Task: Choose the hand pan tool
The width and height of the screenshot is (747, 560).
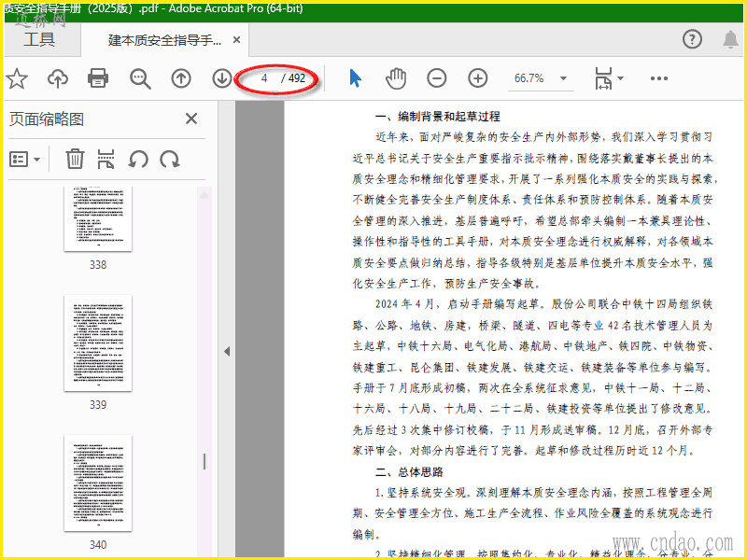Action: tap(396, 78)
